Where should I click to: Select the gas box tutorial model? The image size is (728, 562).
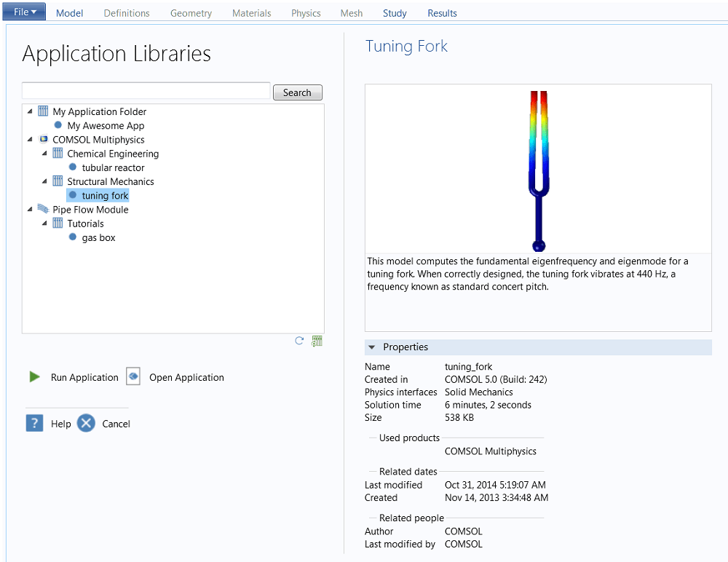click(98, 237)
